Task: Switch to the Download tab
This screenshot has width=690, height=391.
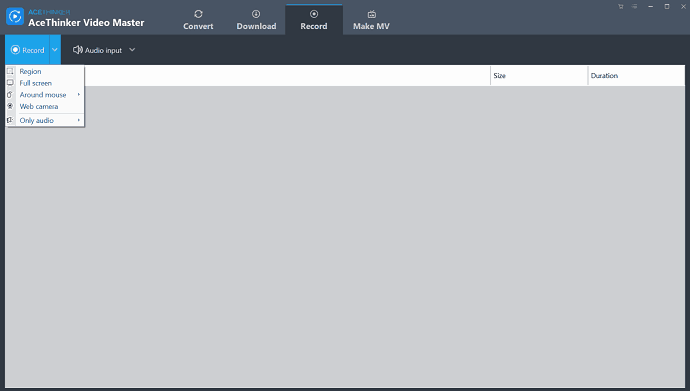Action: pyautogui.click(x=256, y=20)
